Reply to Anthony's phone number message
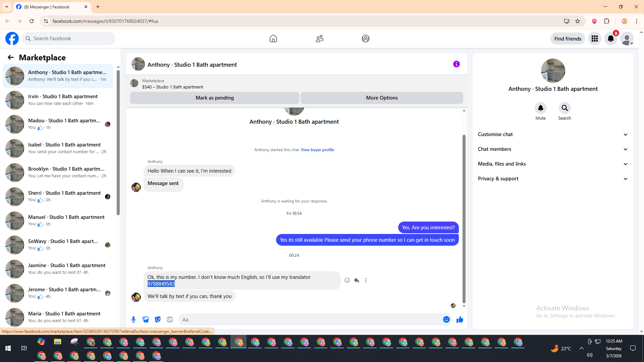 (357, 280)
